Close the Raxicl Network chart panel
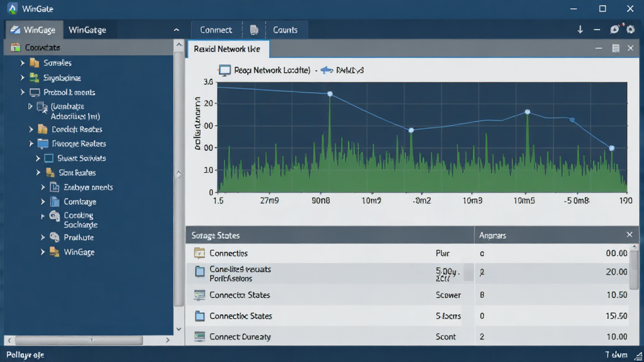 click(x=630, y=48)
